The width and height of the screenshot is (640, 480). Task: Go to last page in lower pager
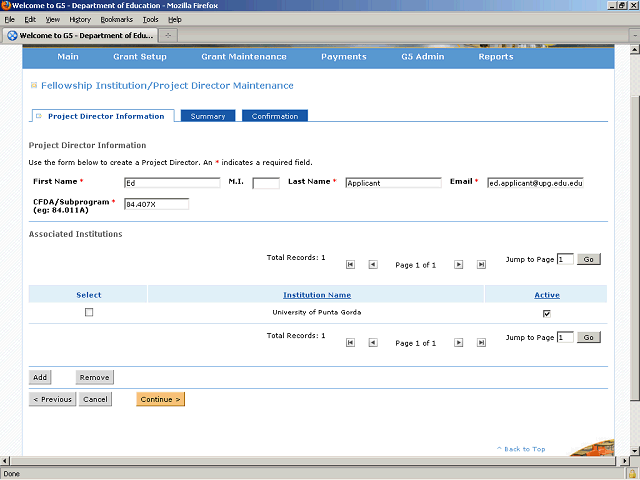pos(481,342)
